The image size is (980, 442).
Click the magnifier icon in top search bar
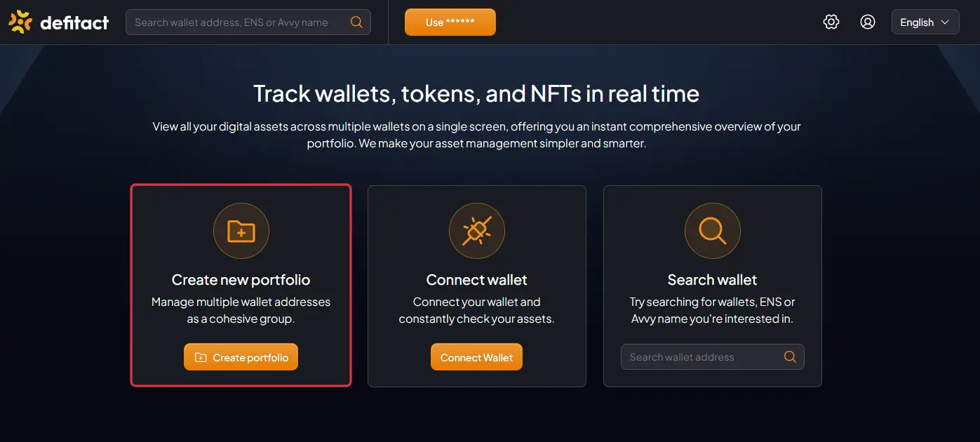pyautogui.click(x=356, y=22)
